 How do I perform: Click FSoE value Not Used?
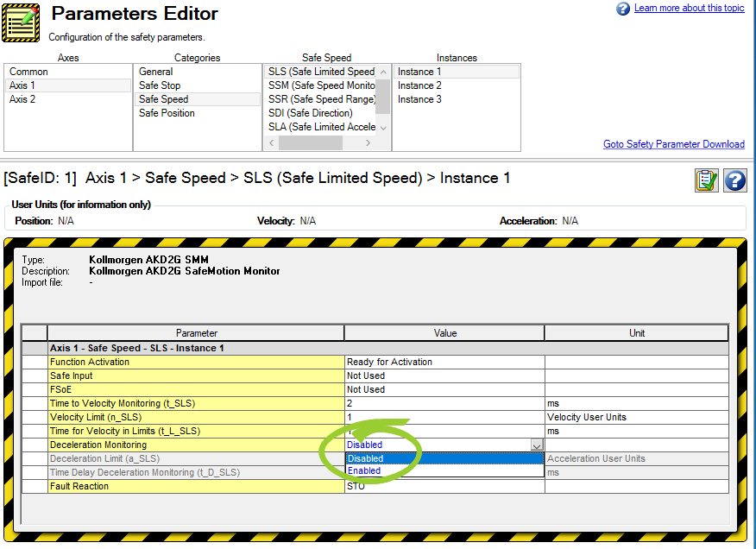point(444,389)
